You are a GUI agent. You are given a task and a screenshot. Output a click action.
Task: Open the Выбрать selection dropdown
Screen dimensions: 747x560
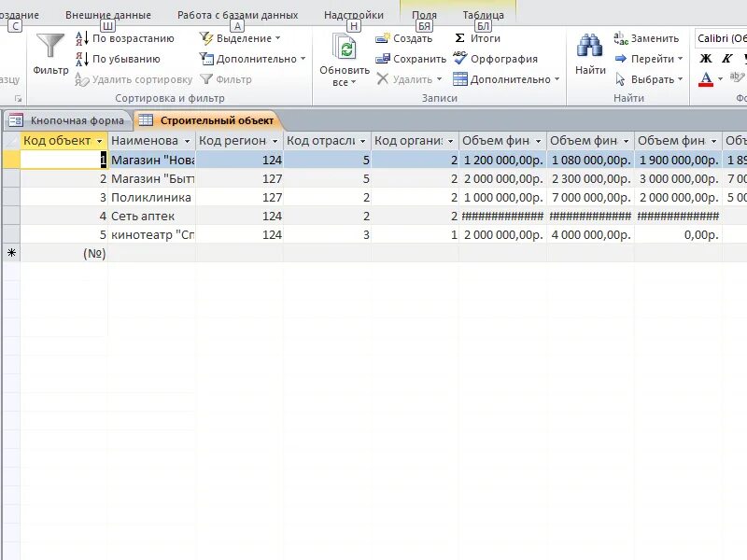tap(649, 79)
